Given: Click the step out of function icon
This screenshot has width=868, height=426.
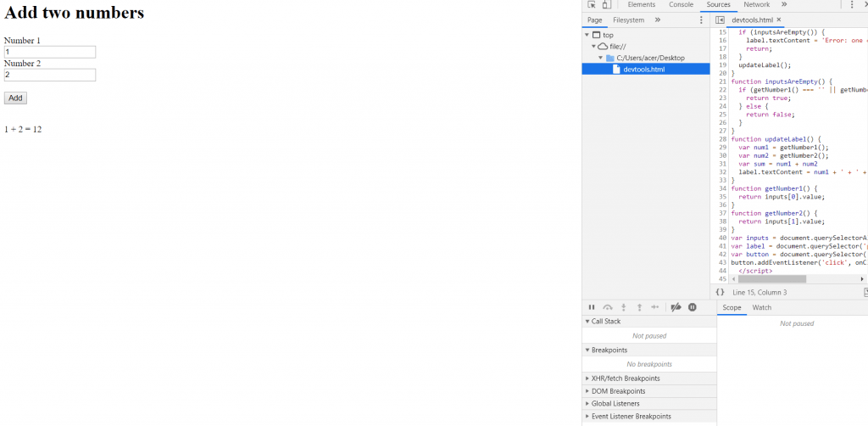Looking at the screenshot, I should 639,307.
